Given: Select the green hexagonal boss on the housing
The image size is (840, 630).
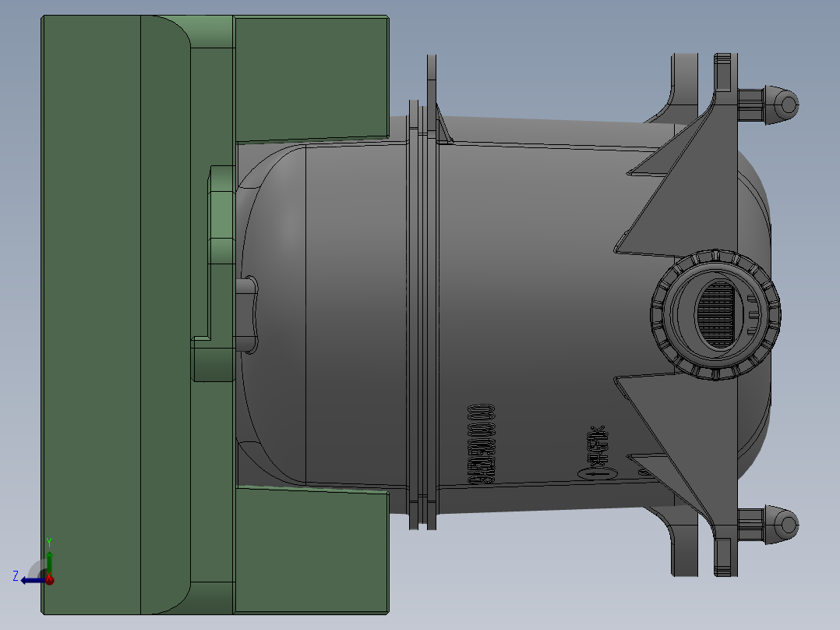Looking at the screenshot, I should pos(222,214).
